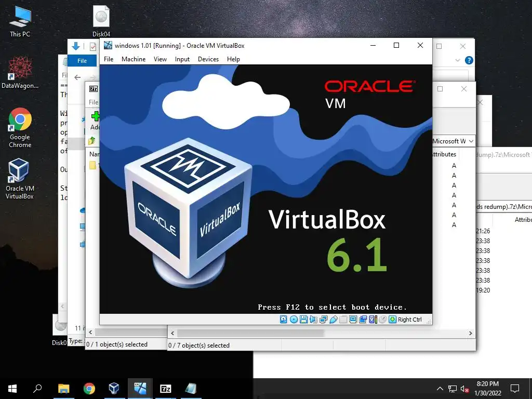Select the Oracle VM VirtualBox desktop shortcut
This screenshot has height=399, width=532.
coord(20,179)
